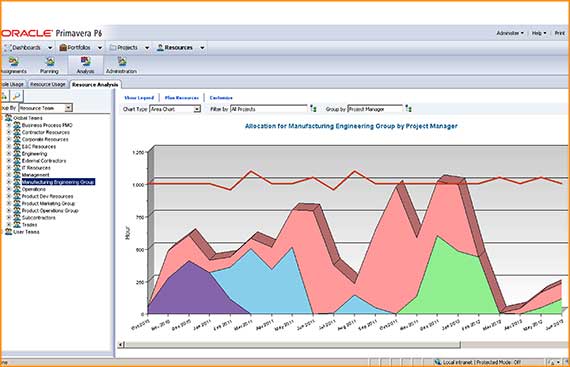This screenshot has width=570, height=367.
Task: Open the Administration section icon
Action: 122,61
